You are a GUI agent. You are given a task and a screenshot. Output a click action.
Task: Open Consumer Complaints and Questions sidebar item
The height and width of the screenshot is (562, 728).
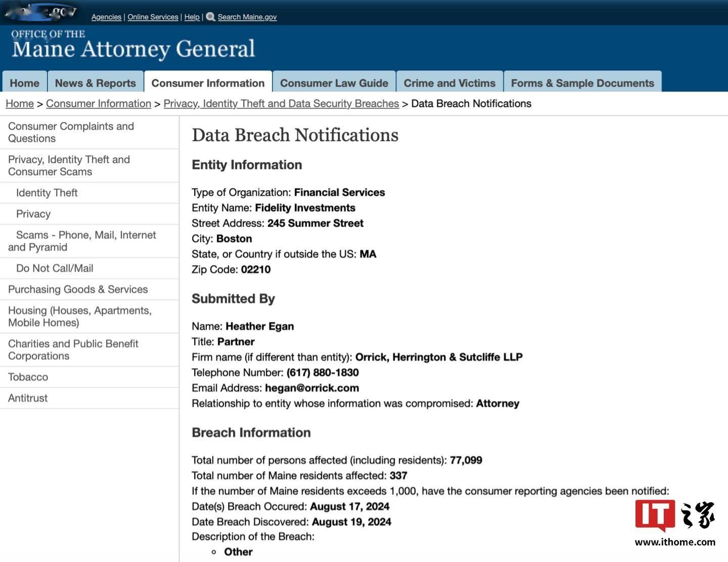89,133
